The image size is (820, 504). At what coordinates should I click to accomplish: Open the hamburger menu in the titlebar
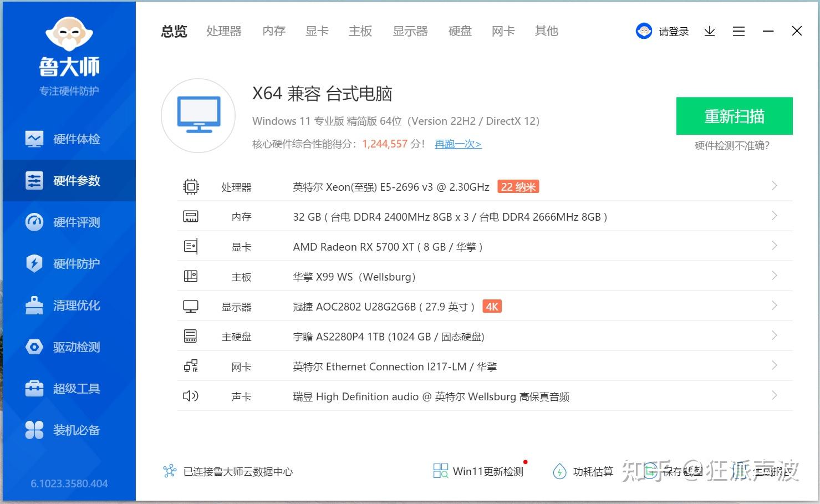tap(738, 31)
